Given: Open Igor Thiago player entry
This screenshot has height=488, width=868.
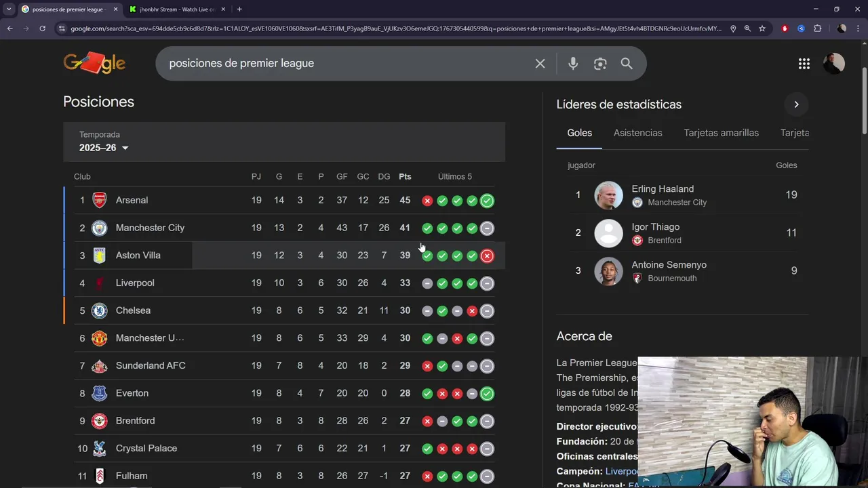Looking at the screenshot, I should pyautogui.click(x=682, y=233).
